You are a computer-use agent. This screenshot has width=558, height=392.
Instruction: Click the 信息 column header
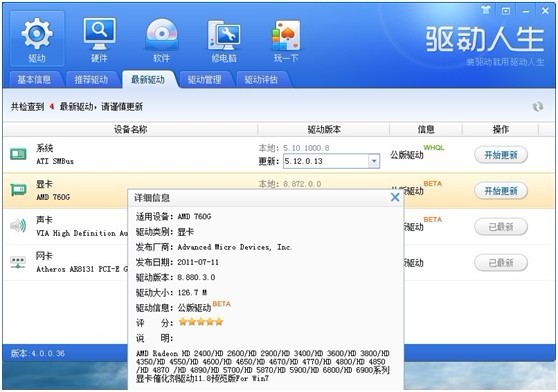(x=426, y=129)
